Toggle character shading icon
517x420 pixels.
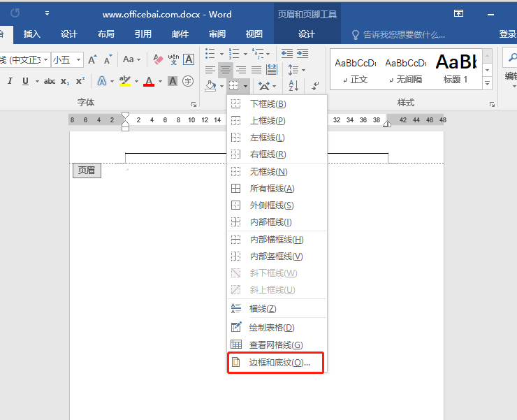click(x=173, y=81)
